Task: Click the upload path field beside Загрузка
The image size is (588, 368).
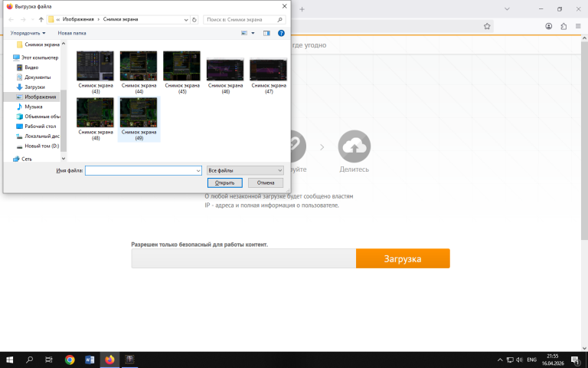Action: [x=243, y=258]
